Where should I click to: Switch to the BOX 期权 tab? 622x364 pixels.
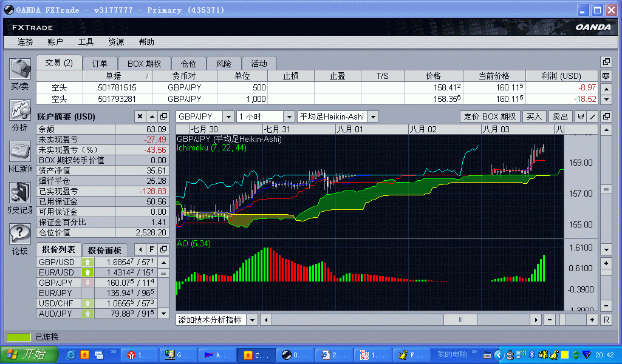pos(145,63)
